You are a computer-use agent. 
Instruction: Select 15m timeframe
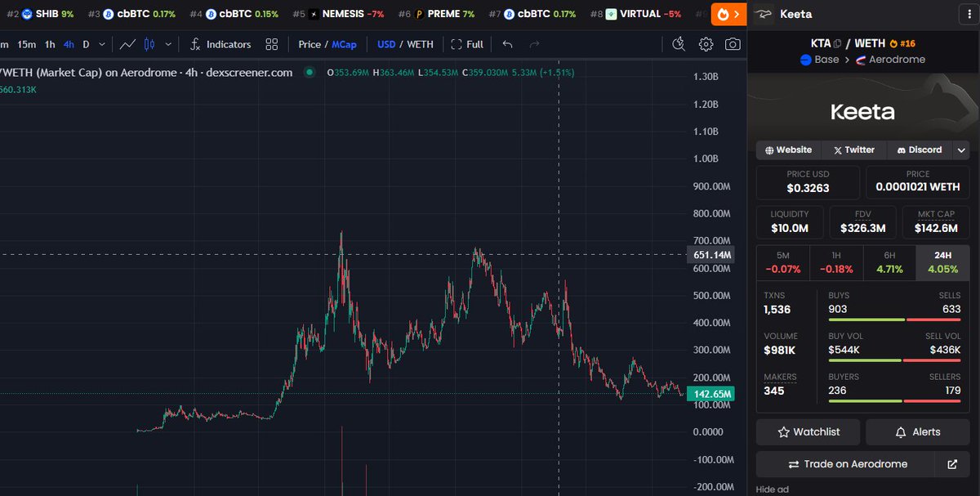[x=26, y=44]
